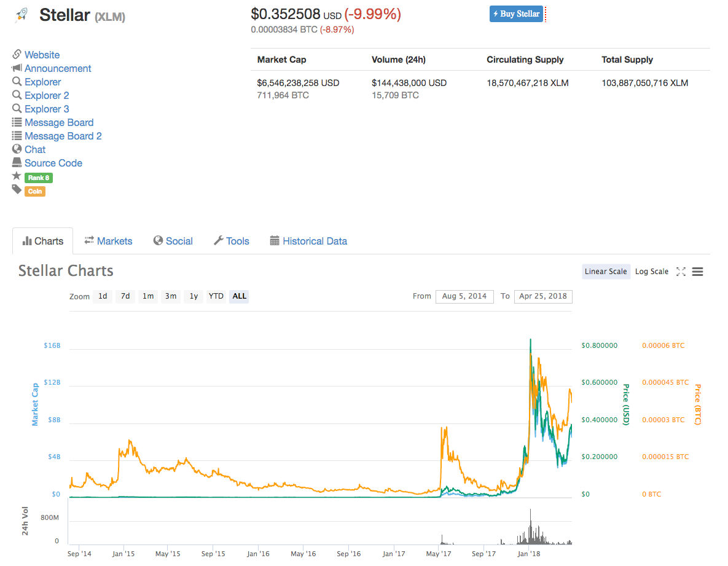Image resolution: width=728 pixels, height=566 pixels.
Task: Click the bar-chart icon on Charts tab
Action: point(27,241)
